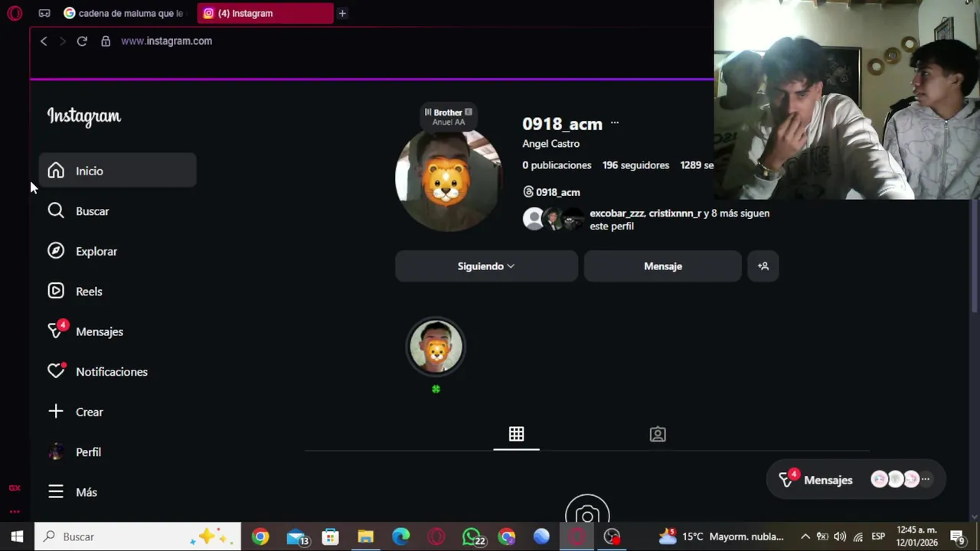
Task: Click the Instagram wordmark logo
Action: pos(84,116)
